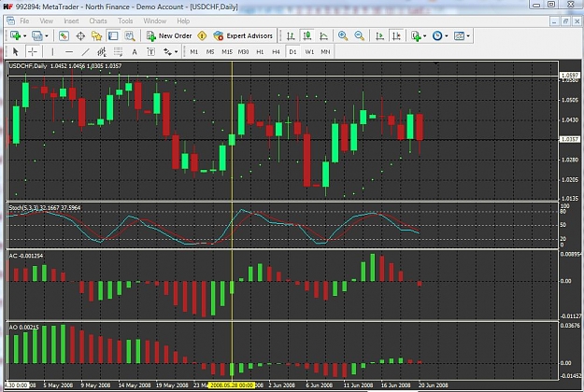Open the Templates dropdown
The width and height of the screenshot is (584, 392).
coord(462,36)
